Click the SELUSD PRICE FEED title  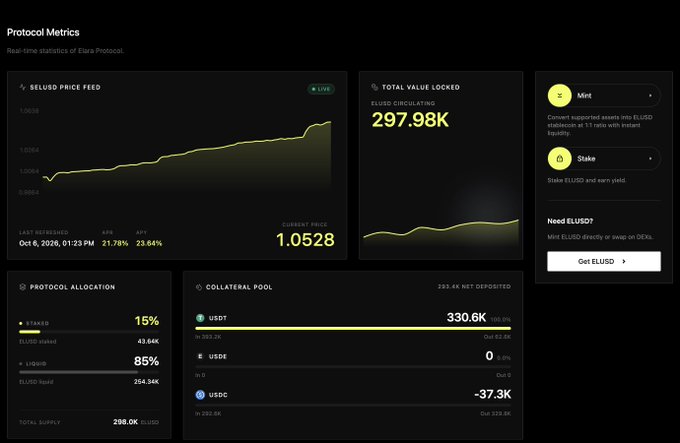tap(65, 87)
